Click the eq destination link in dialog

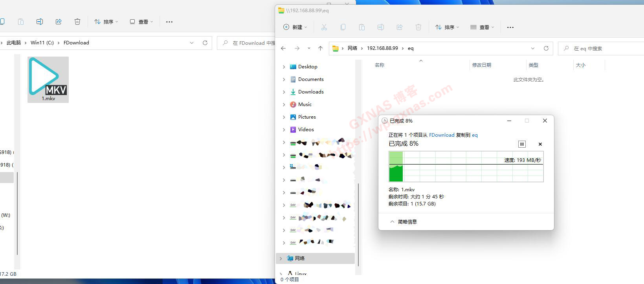point(475,135)
